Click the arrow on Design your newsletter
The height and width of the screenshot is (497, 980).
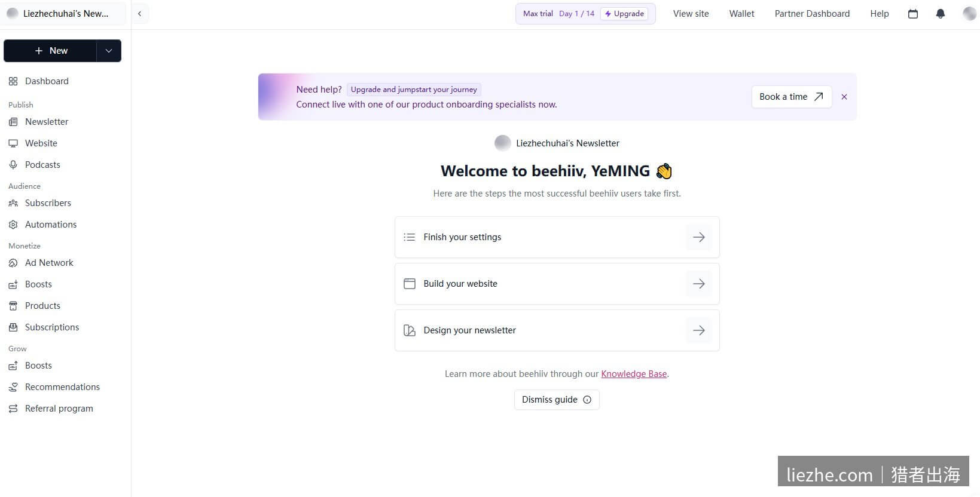699,330
